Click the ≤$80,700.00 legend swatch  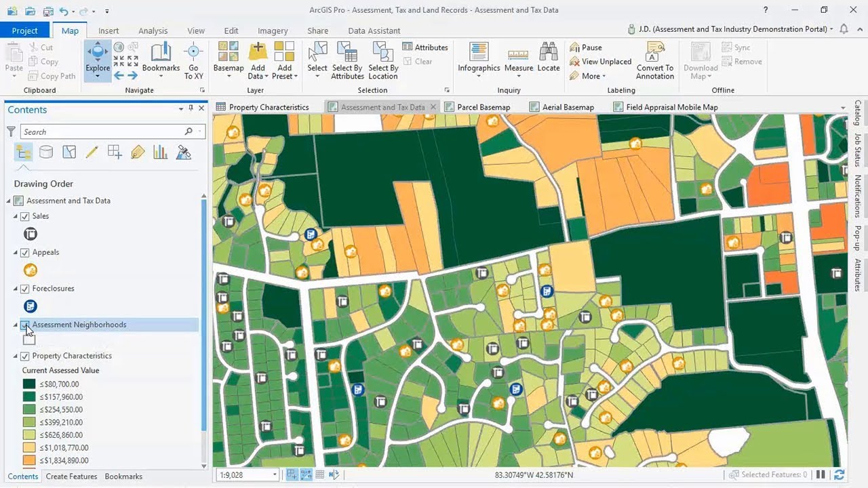click(28, 384)
